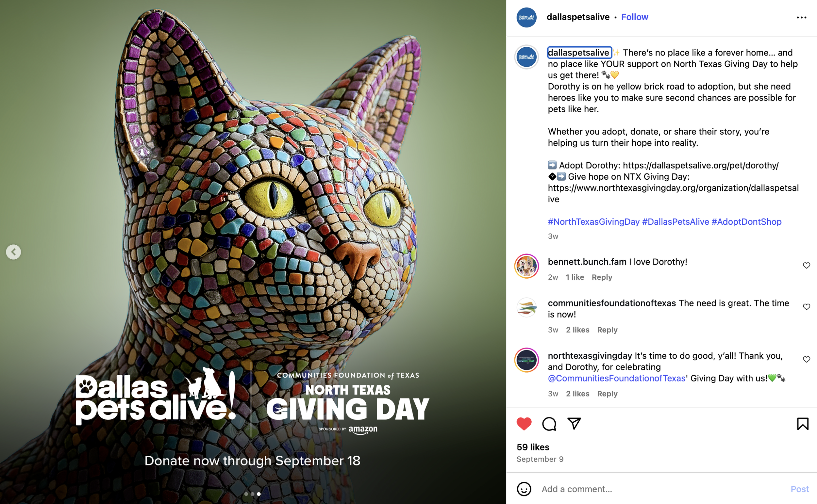Image resolution: width=817 pixels, height=504 pixels.
Task: View the 59 likes list
Action: pyautogui.click(x=533, y=447)
